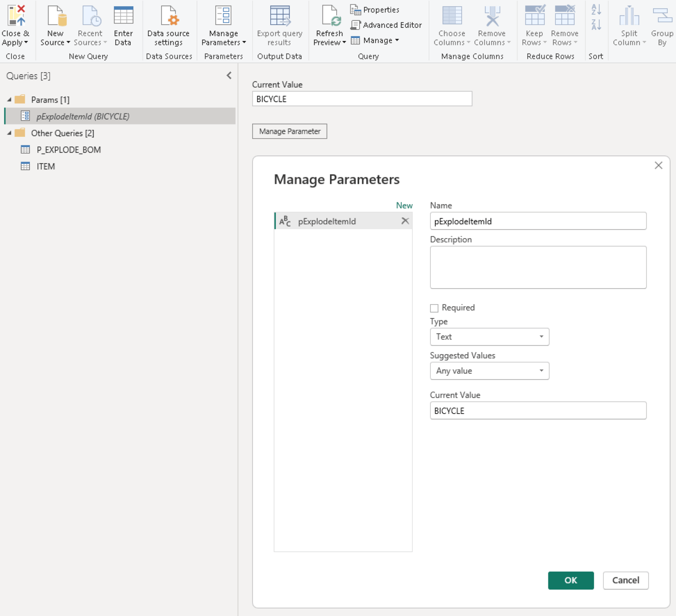Click the New parameter link
The width and height of the screenshot is (676, 616).
pyautogui.click(x=404, y=205)
